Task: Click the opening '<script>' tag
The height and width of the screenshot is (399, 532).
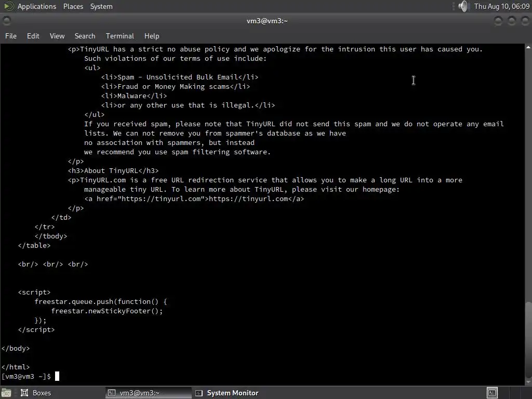Action: [x=34, y=292]
